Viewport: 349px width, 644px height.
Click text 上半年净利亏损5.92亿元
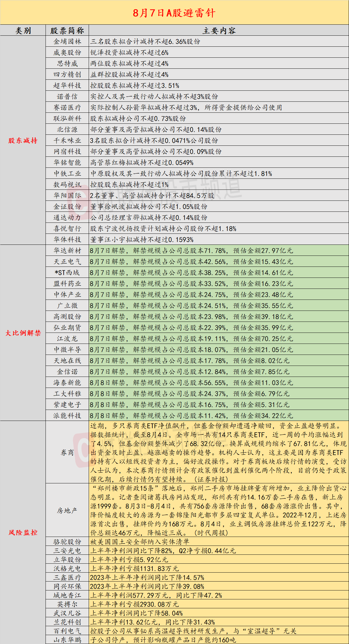coord(129,560)
